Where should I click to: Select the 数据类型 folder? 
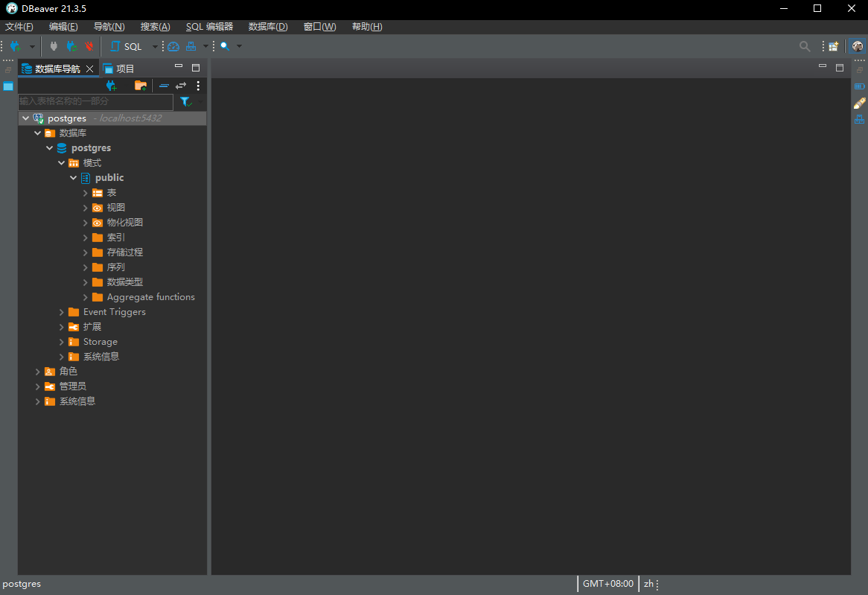(124, 282)
